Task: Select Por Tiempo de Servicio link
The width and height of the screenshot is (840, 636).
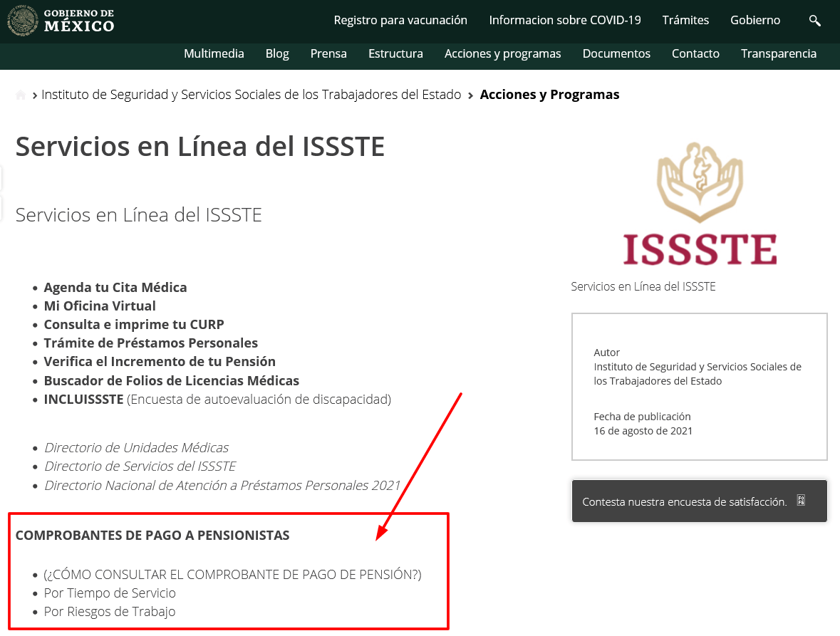Action: (x=110, y=593)
